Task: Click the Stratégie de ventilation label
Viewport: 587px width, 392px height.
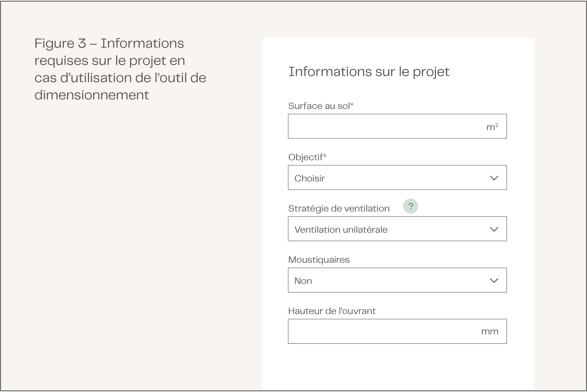Action: 339,208
